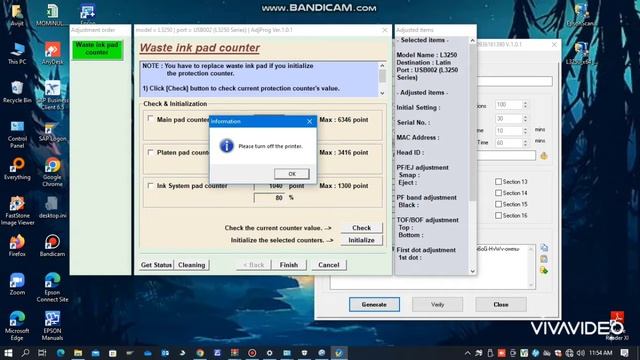640x360 pixels.
Task: Open Zoom desktop shortcut
Action: (17, 284)
